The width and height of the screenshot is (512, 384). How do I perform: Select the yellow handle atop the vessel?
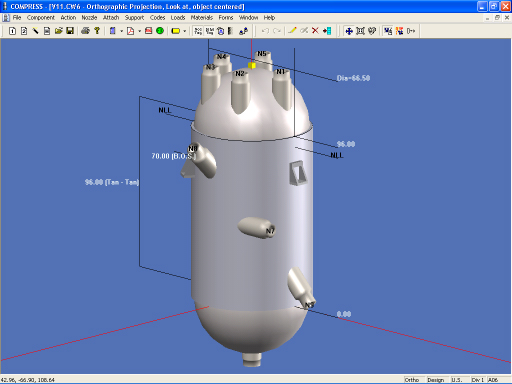tap(252, 66)
